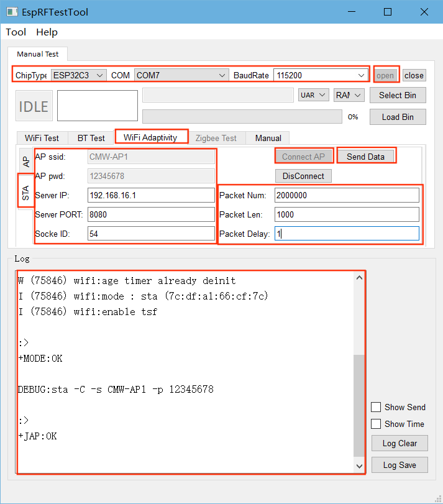The image size is (443, 504).
Task: Click the DisConnect button
Action: pyautogui.click(x=303, y=176)
